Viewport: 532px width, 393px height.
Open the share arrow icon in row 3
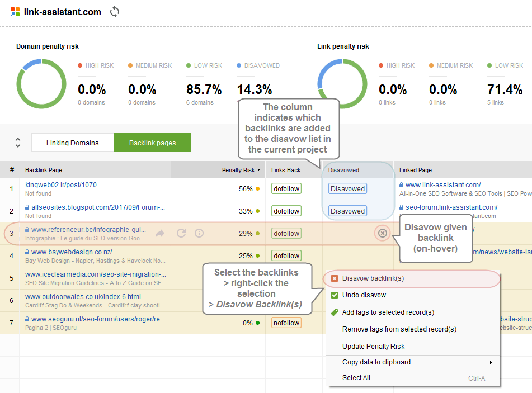pos(160,233)
